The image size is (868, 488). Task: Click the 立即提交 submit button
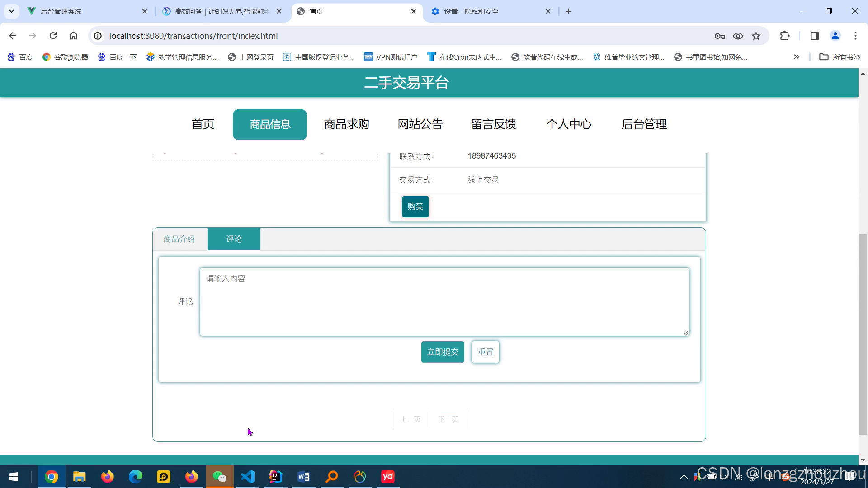point(443,352)
